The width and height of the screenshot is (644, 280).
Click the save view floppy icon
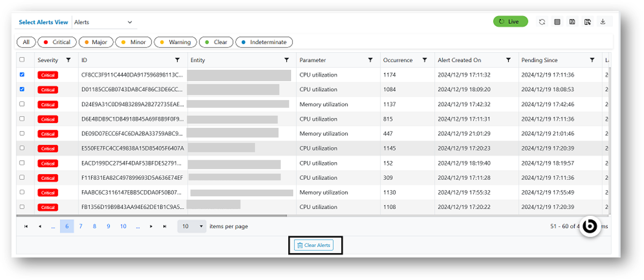[572, 22]
